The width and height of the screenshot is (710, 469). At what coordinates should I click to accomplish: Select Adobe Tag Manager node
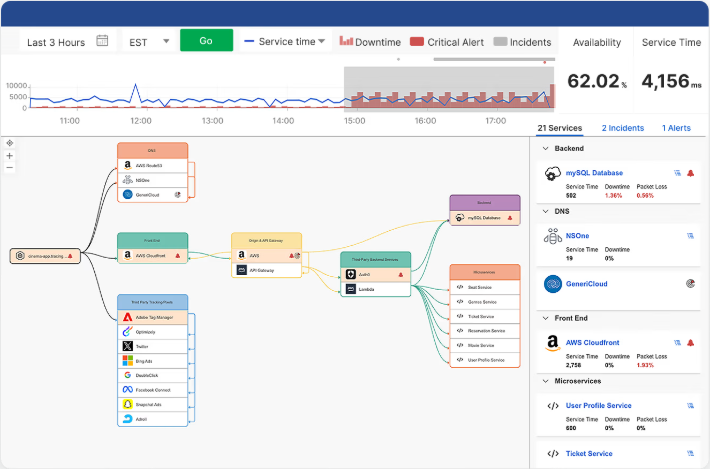[153, 317]
